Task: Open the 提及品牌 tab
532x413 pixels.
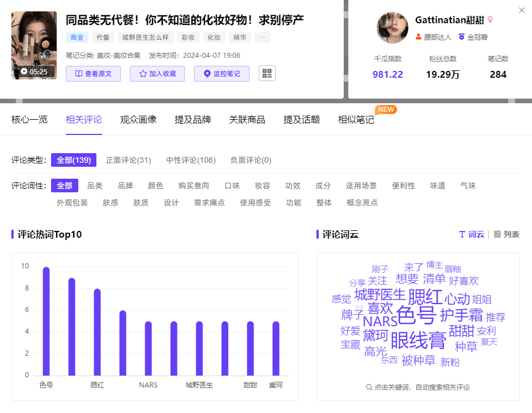Action: coord(193,120)
